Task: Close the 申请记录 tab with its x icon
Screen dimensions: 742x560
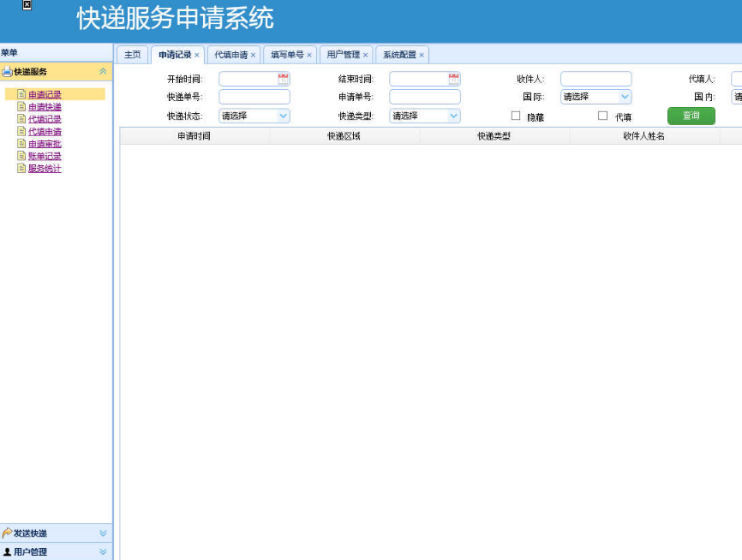Action: coord(197,55)
